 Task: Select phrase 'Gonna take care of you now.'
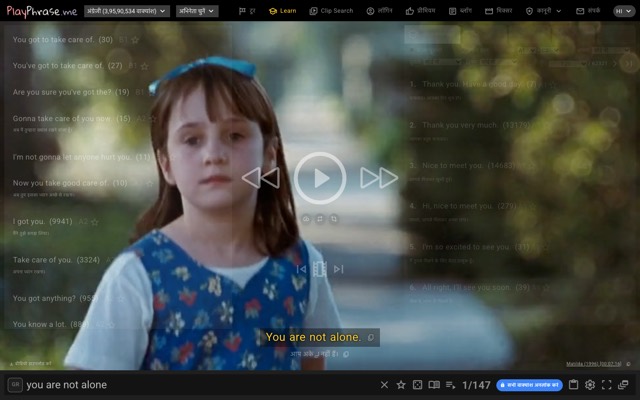point(71,119)
